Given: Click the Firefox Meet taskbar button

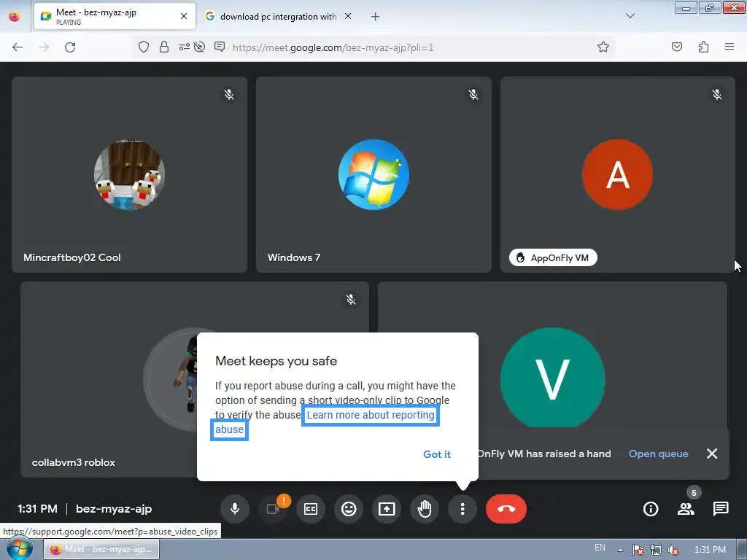Looking at the screenshot, I should 101,549.
